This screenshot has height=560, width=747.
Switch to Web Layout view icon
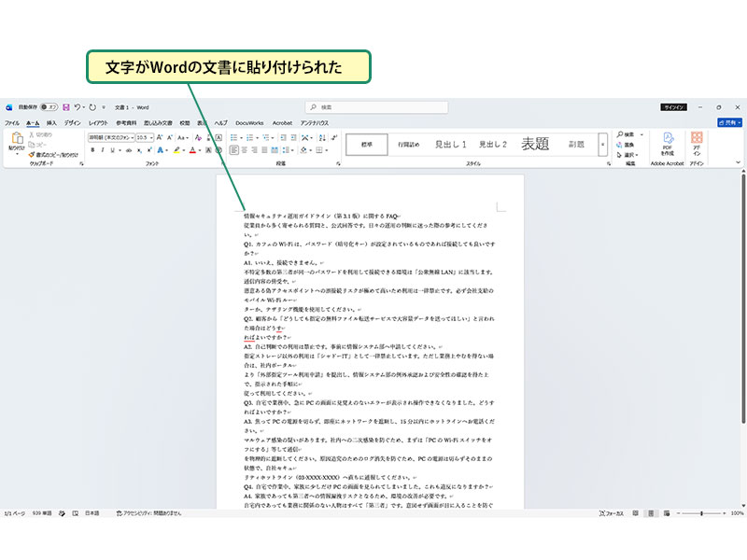667,513
